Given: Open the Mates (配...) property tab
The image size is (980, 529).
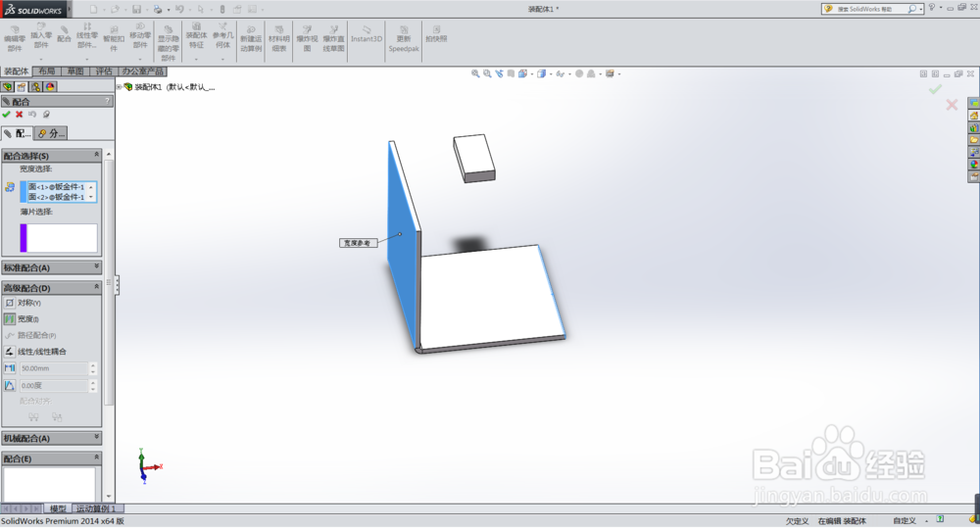Looking at the screenshot, I should (17, 133).
